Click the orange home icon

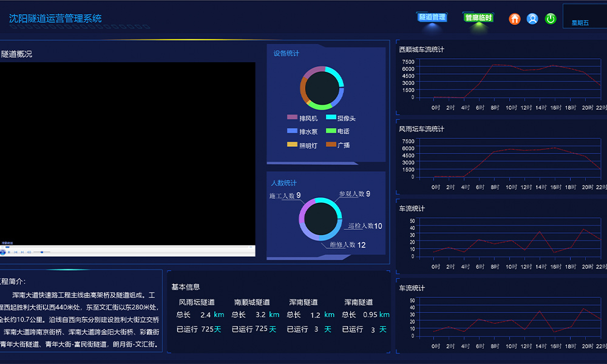pyautogui.click(x=515, y=19)
